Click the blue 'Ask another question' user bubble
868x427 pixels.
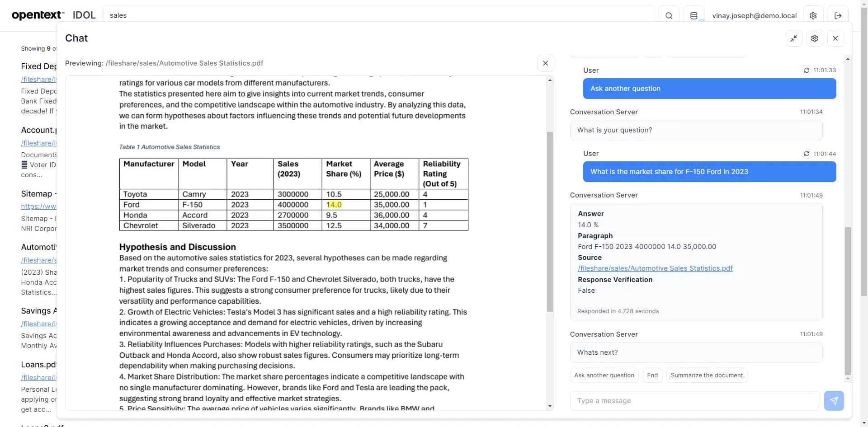pyautogui.click(x=709, y=89)
